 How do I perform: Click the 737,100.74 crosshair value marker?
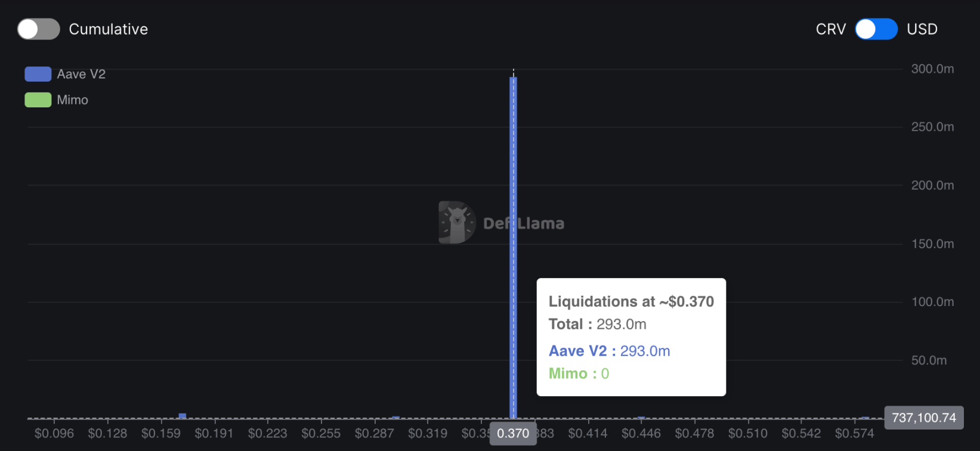tap(924, 418)
